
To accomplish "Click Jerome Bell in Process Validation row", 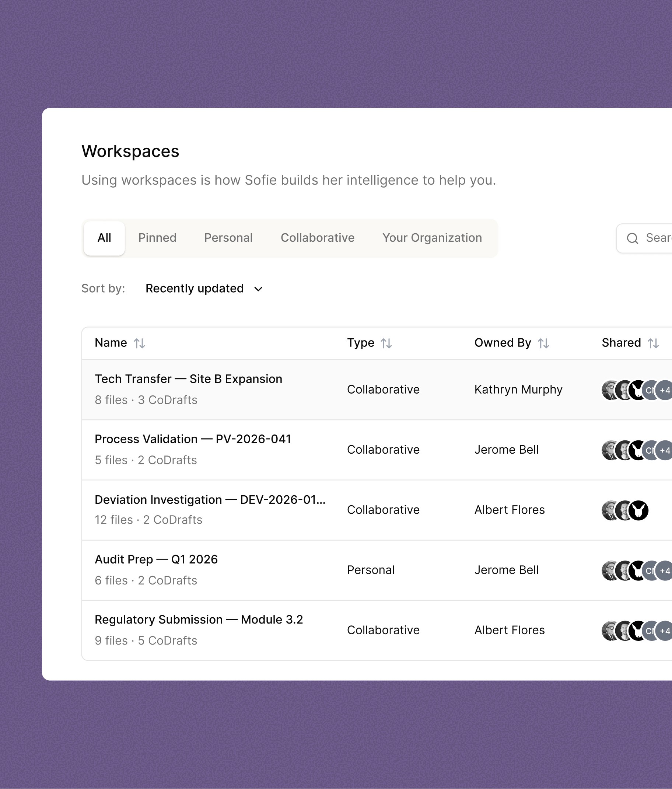I will pos(506,450).
